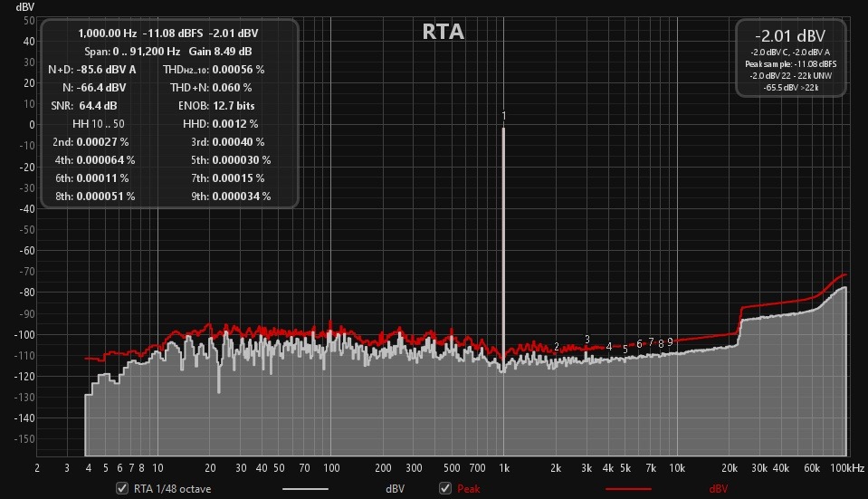Click fundamental marker '1' above the 1k peak
The image size is (868, 499).
point(504,116)
